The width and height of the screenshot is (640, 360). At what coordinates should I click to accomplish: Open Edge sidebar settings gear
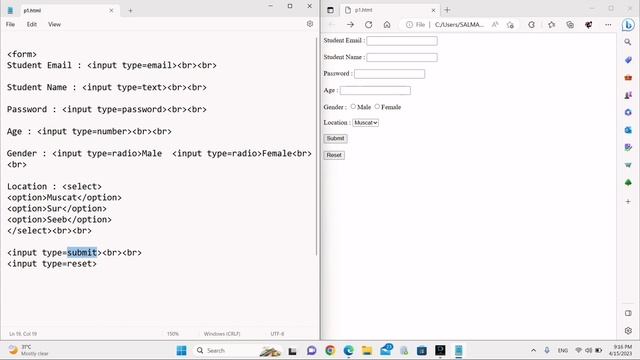[x=628, y=331]
